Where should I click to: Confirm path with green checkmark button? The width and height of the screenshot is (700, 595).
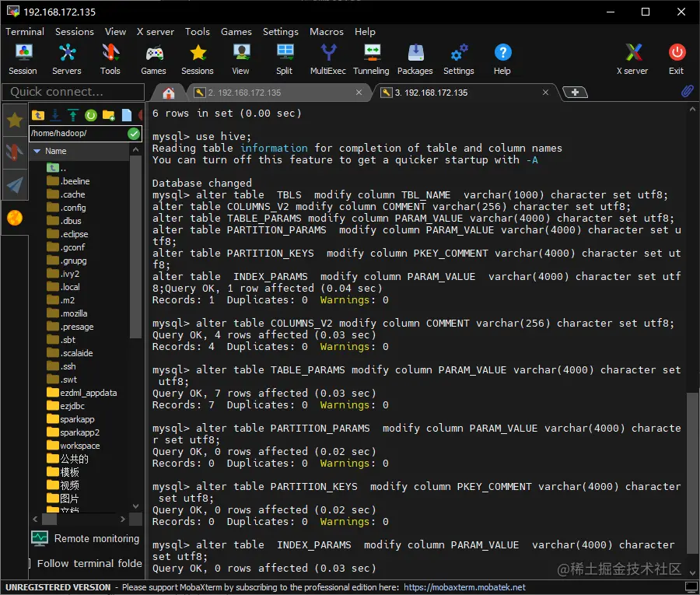(x=134, y=134)
